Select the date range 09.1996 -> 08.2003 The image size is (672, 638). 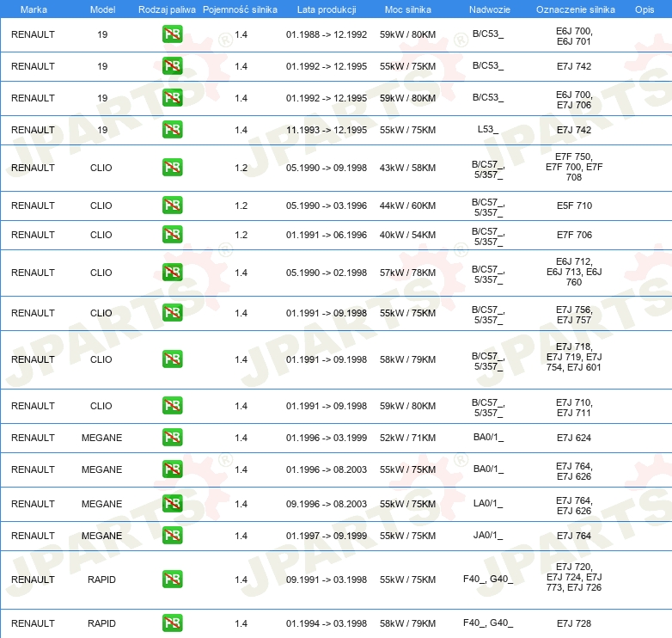[x=327, y=504]
